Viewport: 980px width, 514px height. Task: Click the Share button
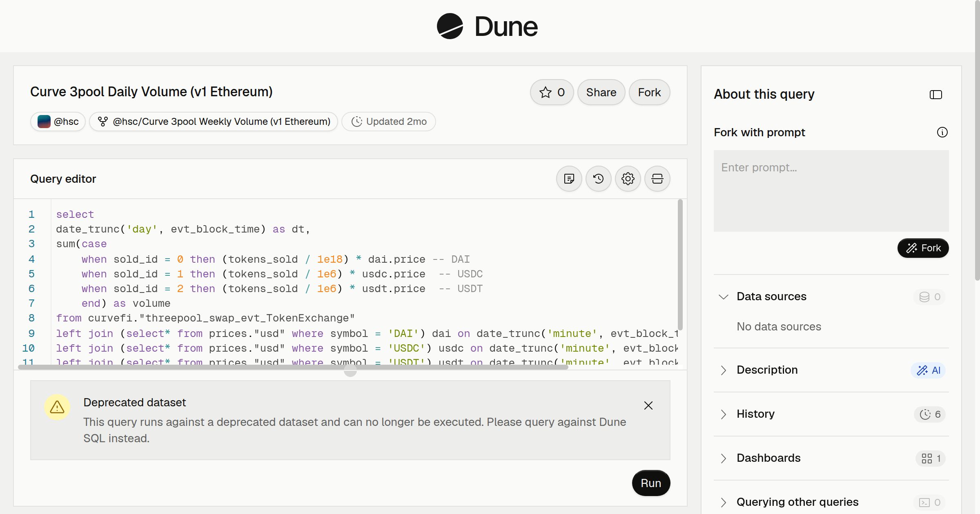click(601, 92)
